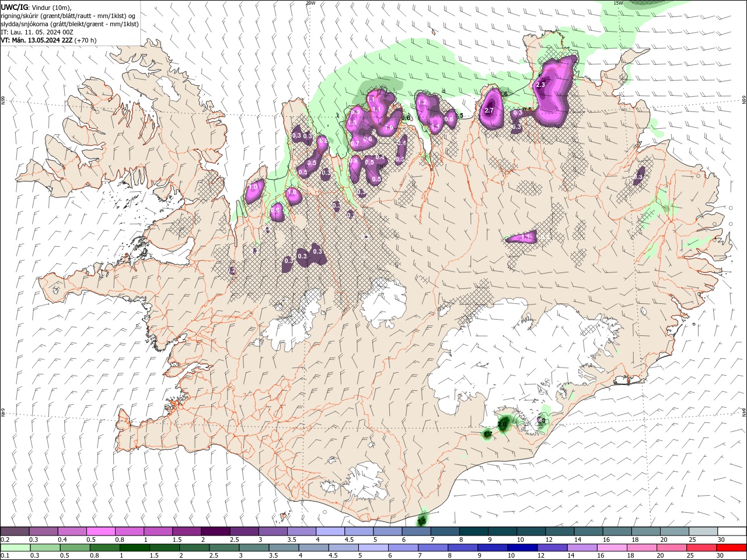This screenshot has height=560, width=747.
Task: Click the bright red swatch above legend value 30
Action: coord(731,548)
